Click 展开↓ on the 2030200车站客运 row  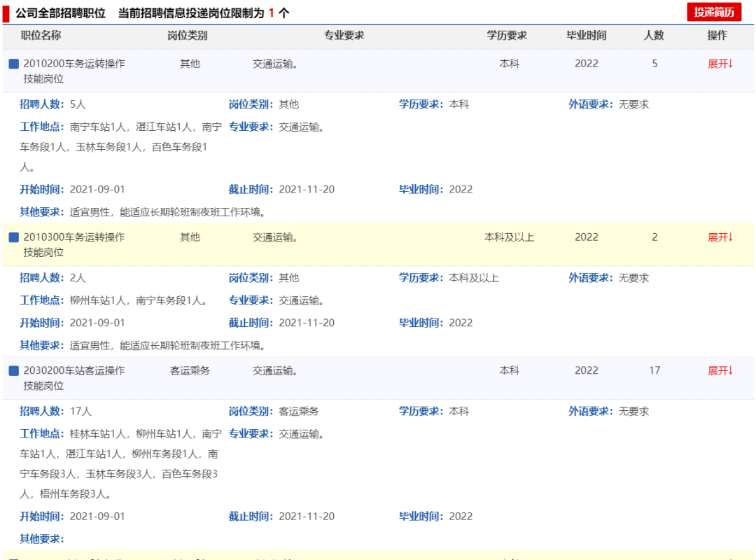(720, 370)
